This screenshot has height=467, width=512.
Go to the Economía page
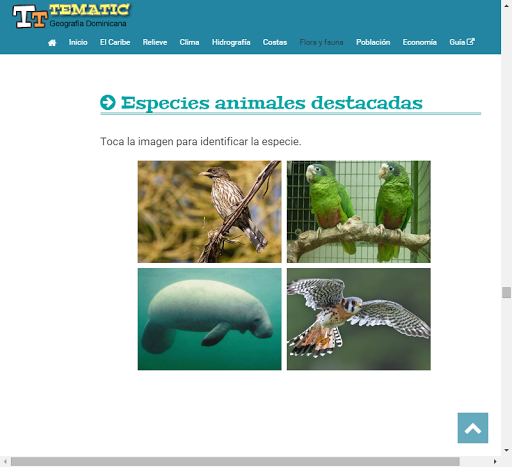coord(420,42)
